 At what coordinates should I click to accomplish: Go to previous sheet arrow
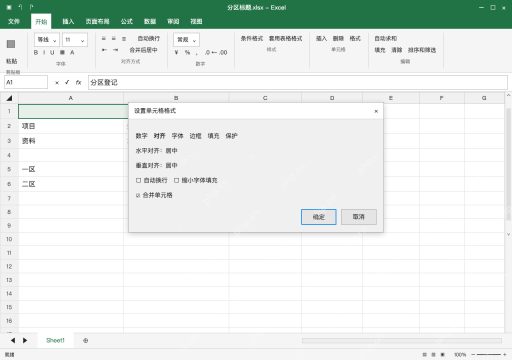tap(13, 341)
